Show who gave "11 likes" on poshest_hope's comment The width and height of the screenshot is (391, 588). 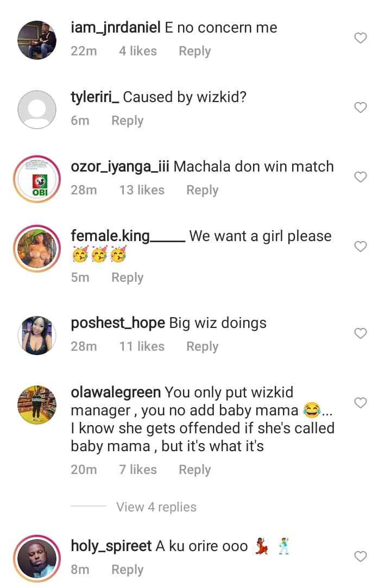click(142, 346)
